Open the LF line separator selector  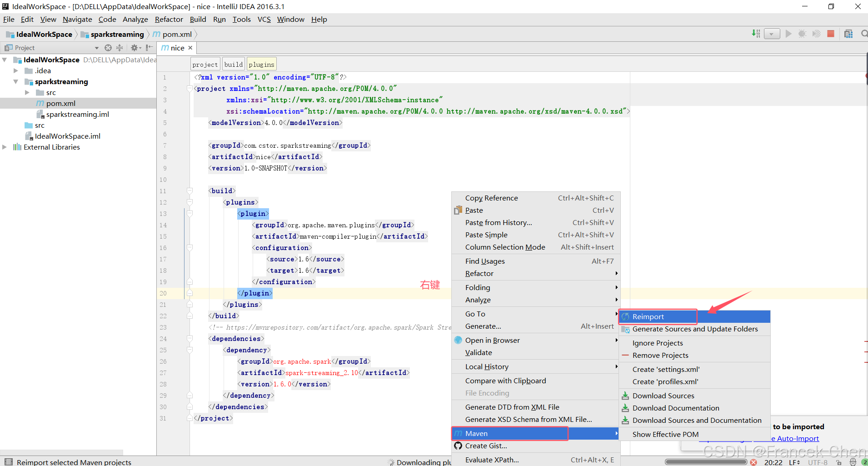coord(794,462)
